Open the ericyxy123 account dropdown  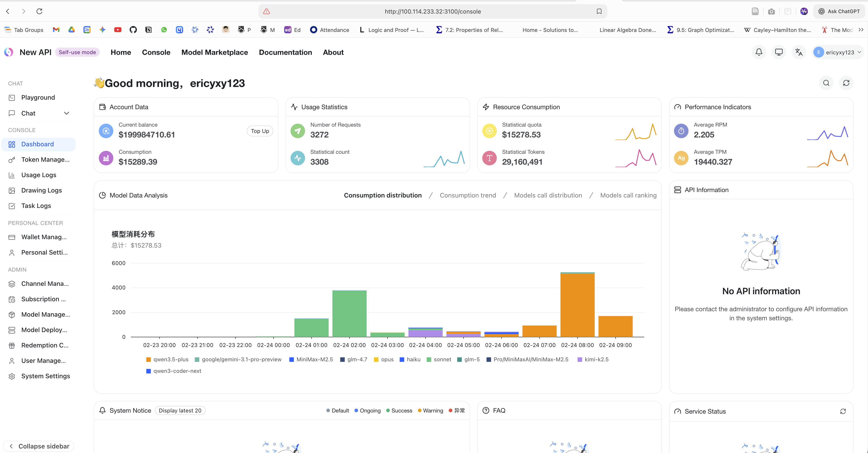click(838, 52)
